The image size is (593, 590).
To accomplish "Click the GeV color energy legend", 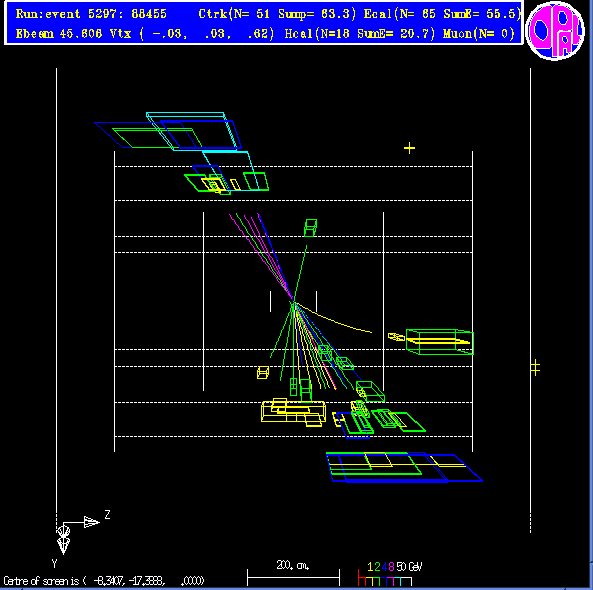I will [390, 573].
